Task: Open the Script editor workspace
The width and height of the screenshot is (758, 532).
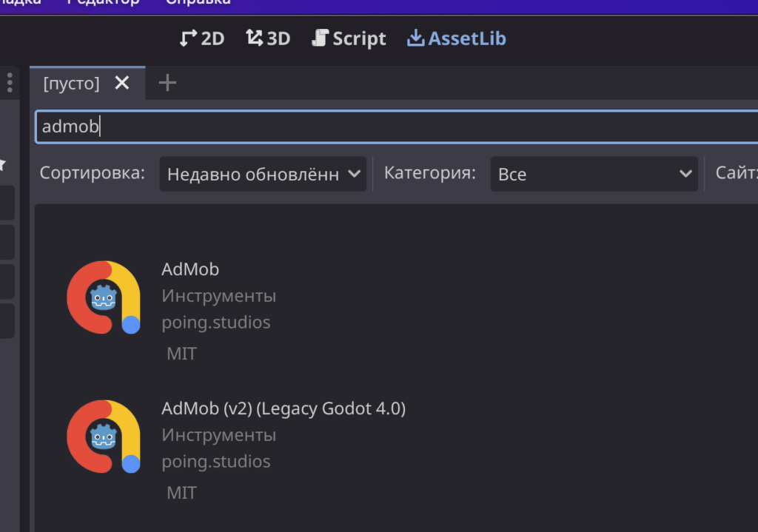Action: point(349,38)
